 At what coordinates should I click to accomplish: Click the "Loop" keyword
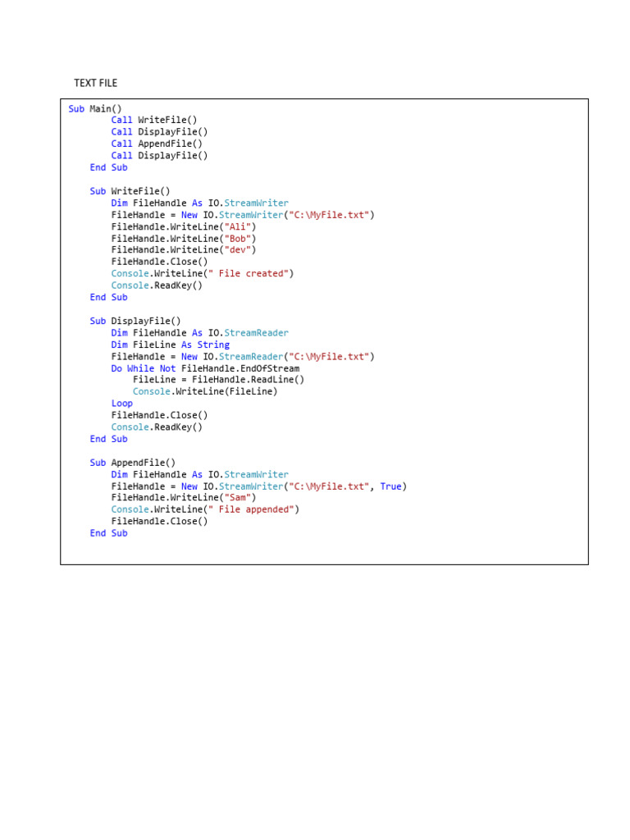pyautogui.click(x=121, y=404)
